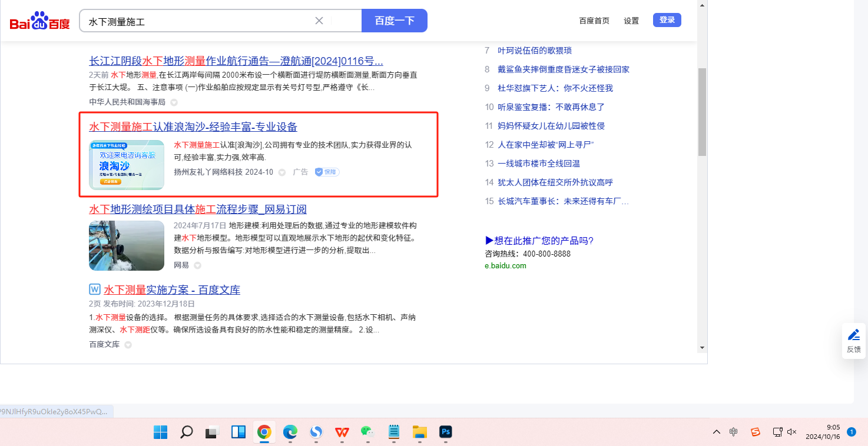Toggle the 中 Chinese input mode indicator
This screenshot has width=868, height=446.
[x=734, y=432]
